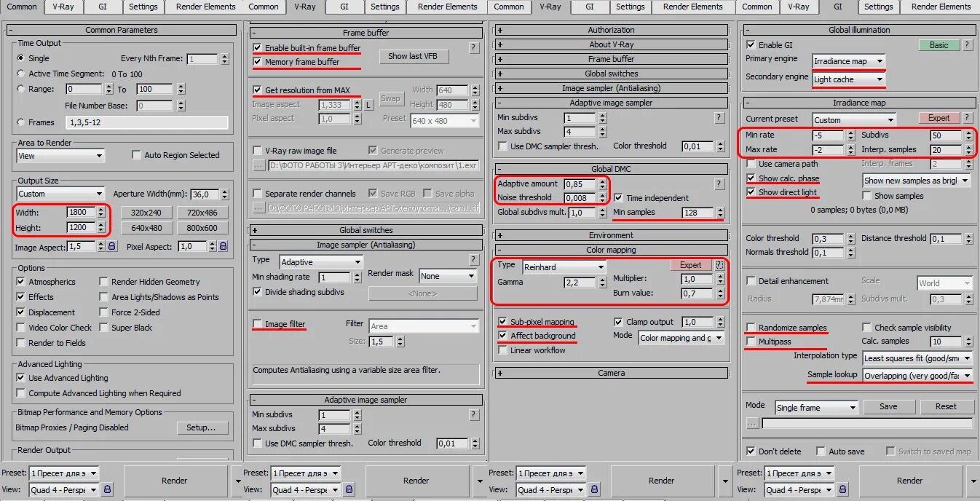The height and width of the screenshot is (501, 980).
Task: Open the Mode Single frame dropdown
Action: click(816, 408)
